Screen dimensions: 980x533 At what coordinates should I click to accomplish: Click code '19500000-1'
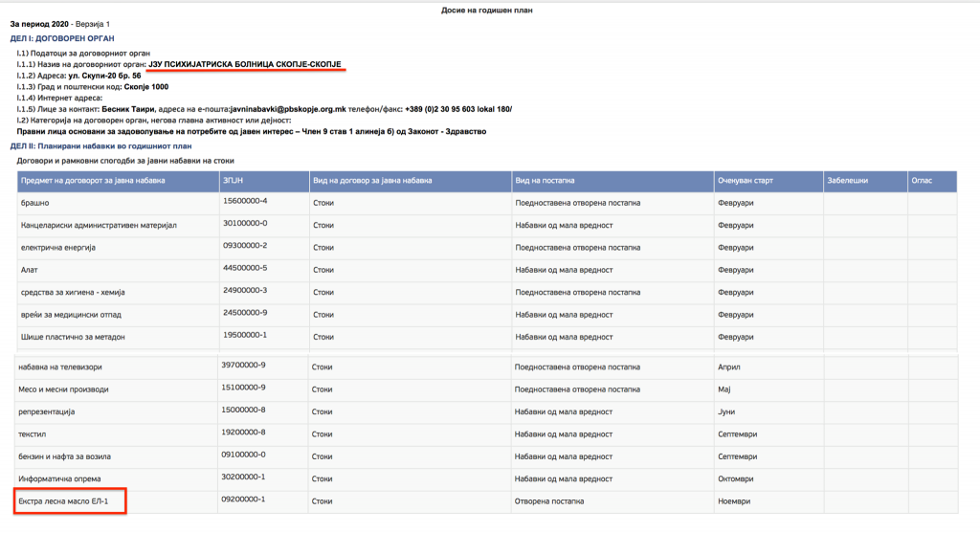pos(245,335)
